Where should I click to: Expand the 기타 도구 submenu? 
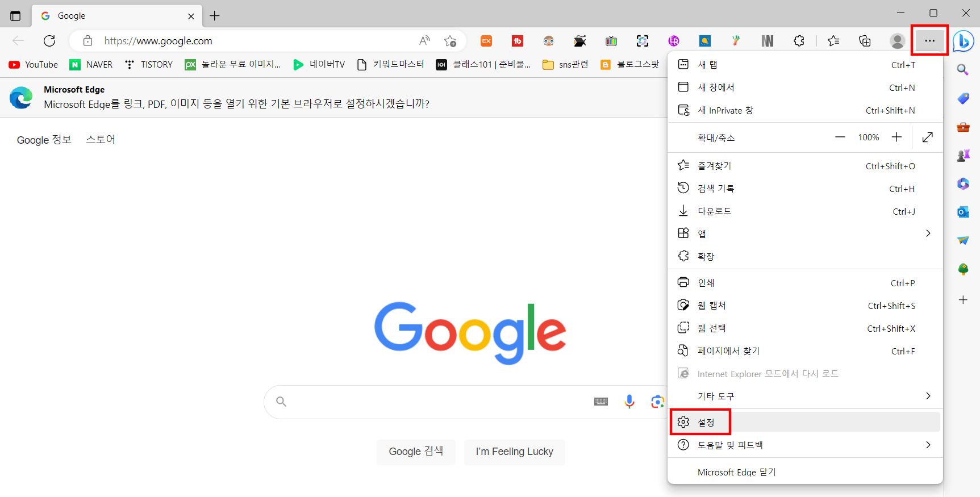805,396
